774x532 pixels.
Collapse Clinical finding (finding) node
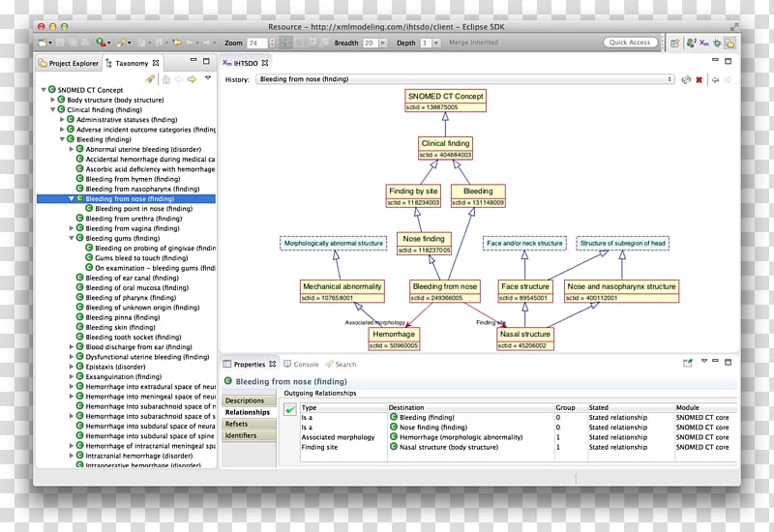point(53,109)
